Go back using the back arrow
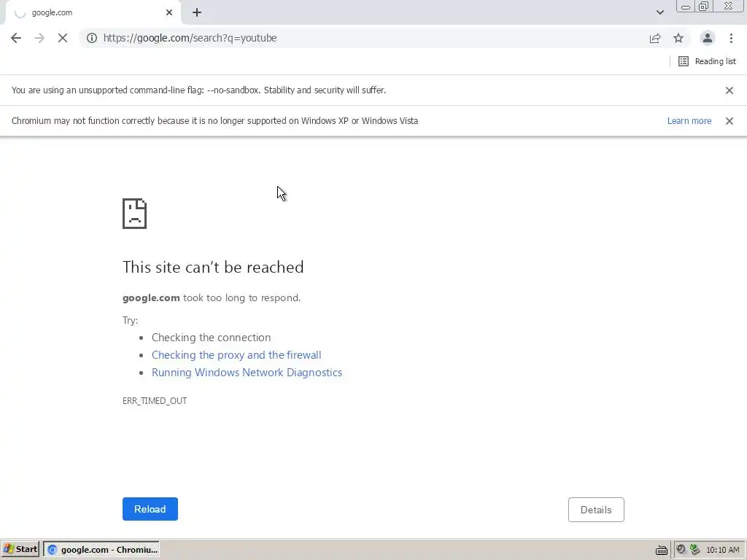The height and width of the screenshot is (560, 747). click(x=16, y=38)
